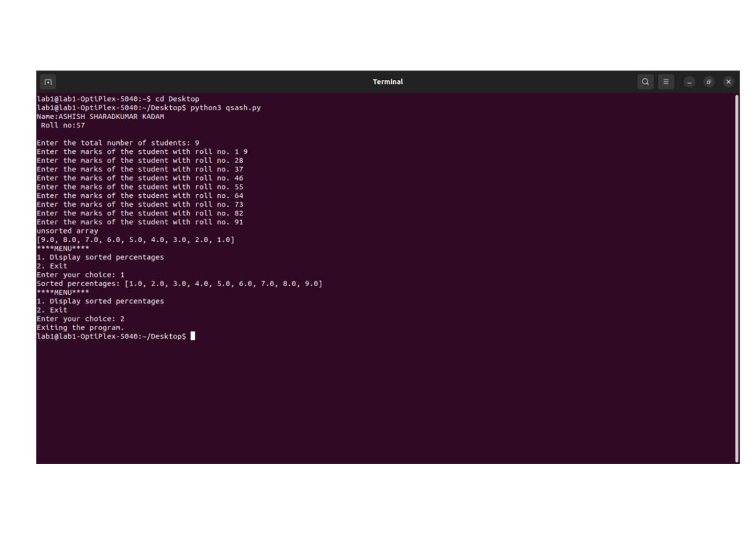The height and width of the screenshot is (535, 756).
Task: Open the hamburger menu
Action: (x=666, y=82)
